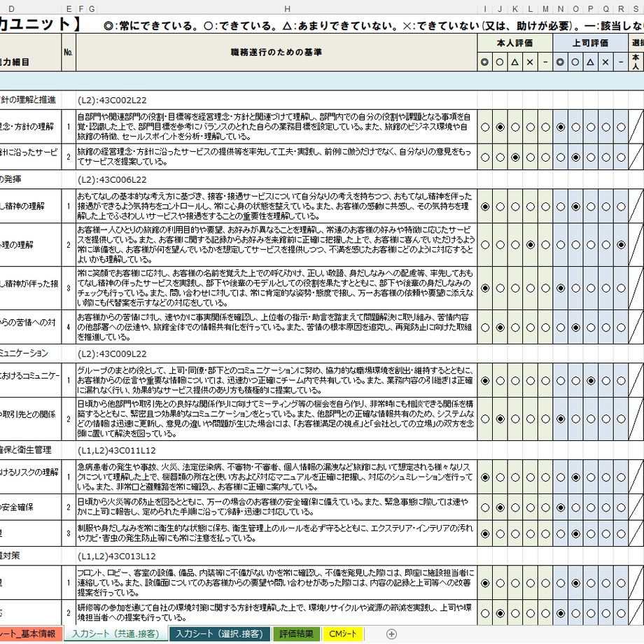Choose 上司評価 ○ for the グループのまとめ役として row
Image resolution: width=644 pixels, height=644 pixels.
tap(576, 381)
